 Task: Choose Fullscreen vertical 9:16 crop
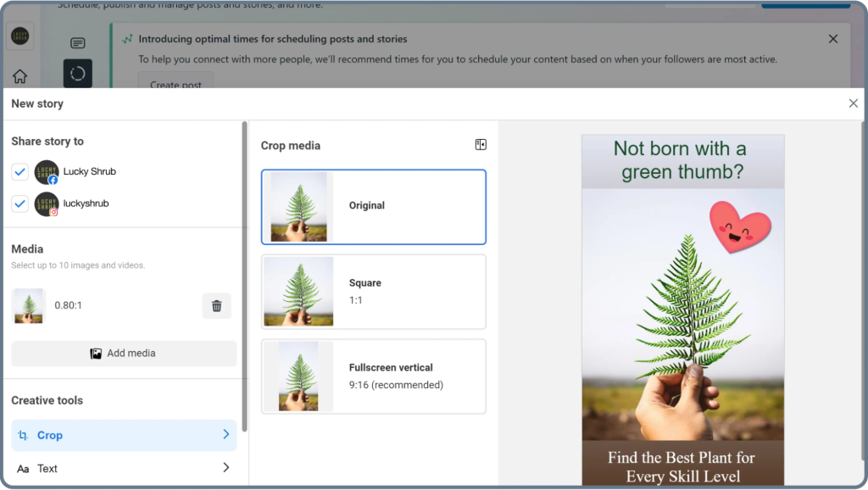374,376
